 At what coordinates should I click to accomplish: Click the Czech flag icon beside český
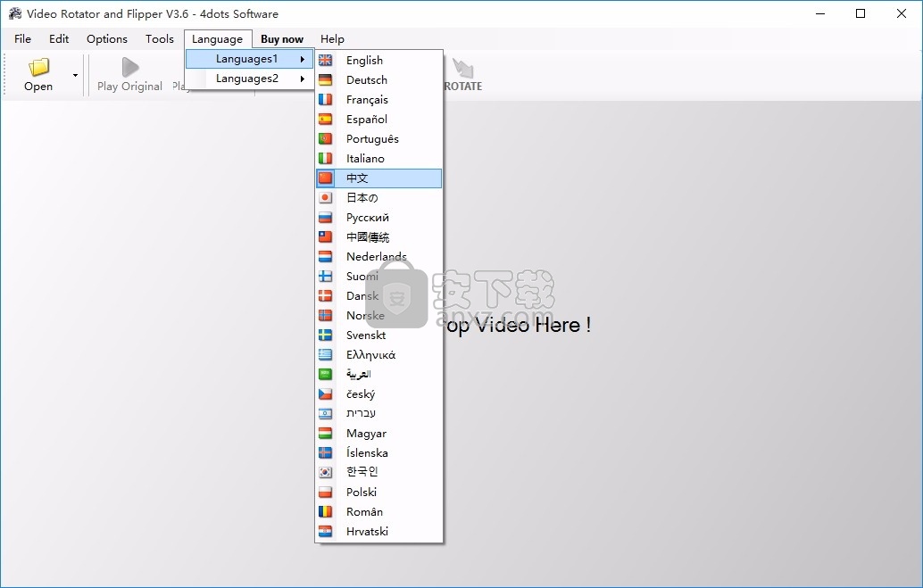point(325,393)
